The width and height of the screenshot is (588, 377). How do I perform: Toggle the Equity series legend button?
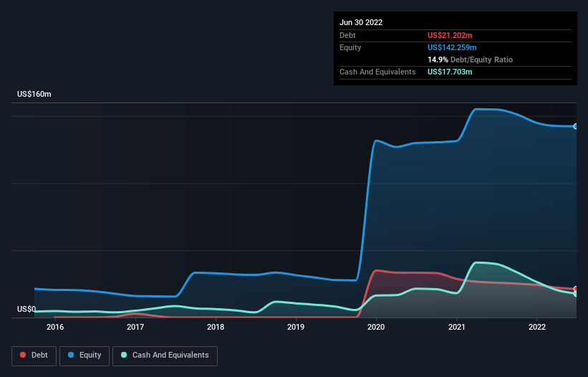[85, 355]
